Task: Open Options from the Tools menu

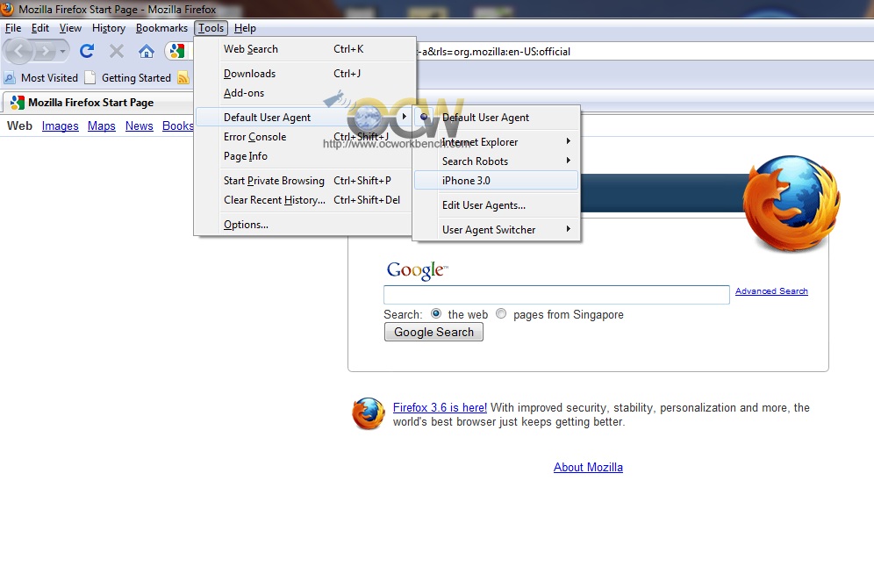Action: click(304, 225)
